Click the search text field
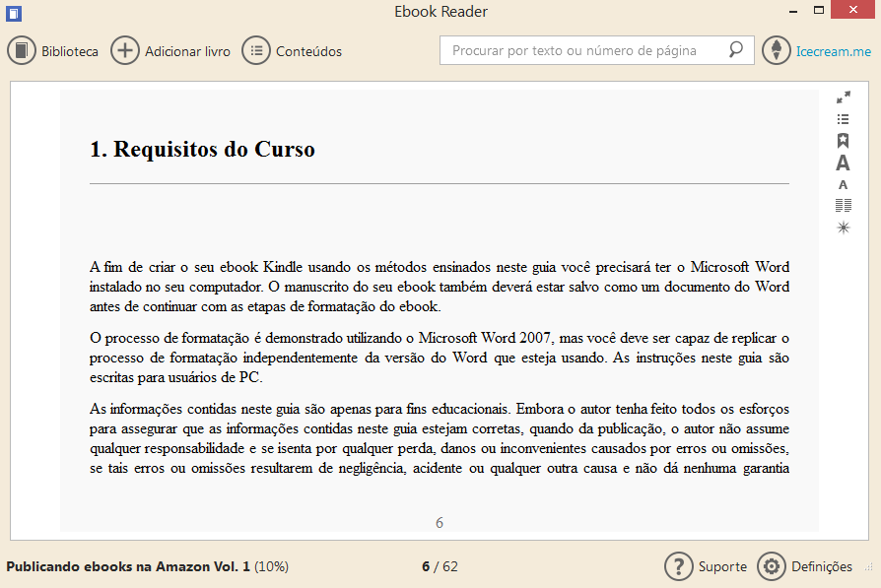881x588 pixels. (586, 50)
